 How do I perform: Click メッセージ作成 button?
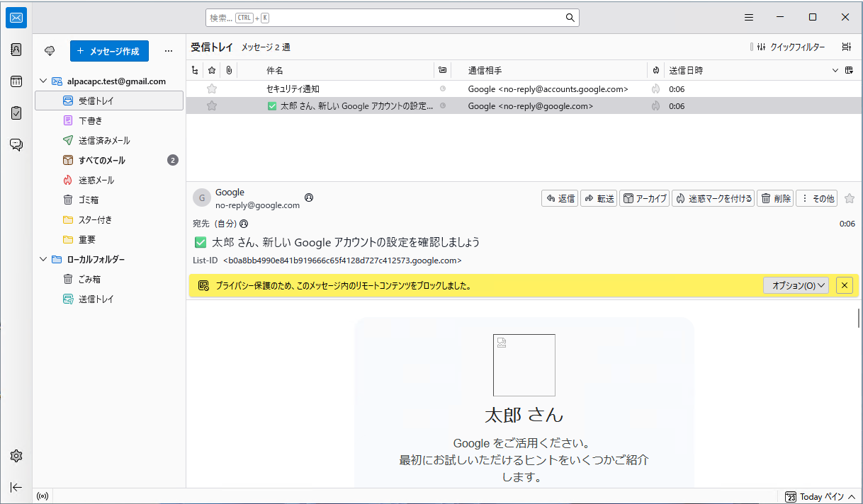[x=109, y=51]
